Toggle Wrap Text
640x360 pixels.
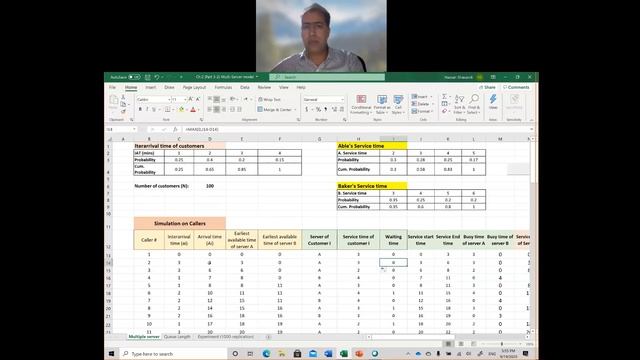[x=269, y=100]
